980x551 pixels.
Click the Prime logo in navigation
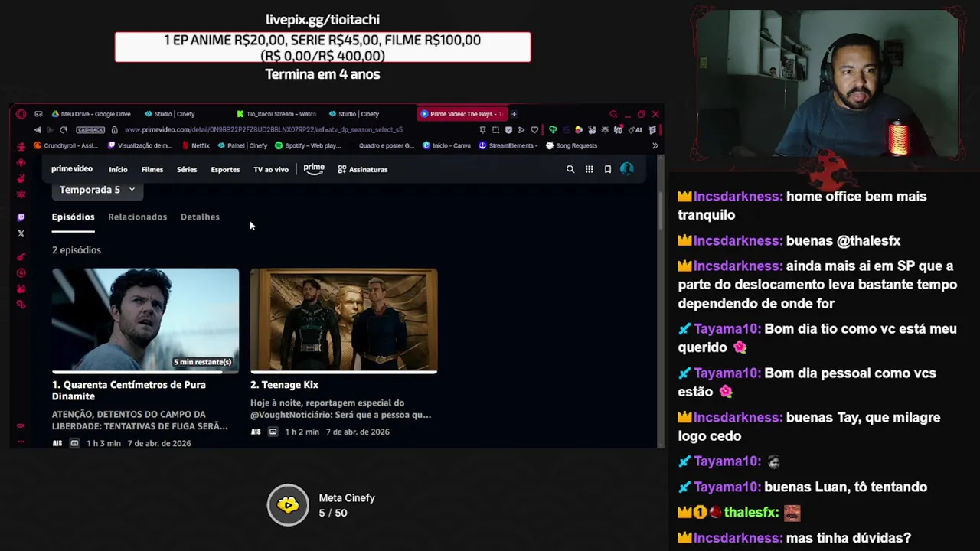pos(314,168)
